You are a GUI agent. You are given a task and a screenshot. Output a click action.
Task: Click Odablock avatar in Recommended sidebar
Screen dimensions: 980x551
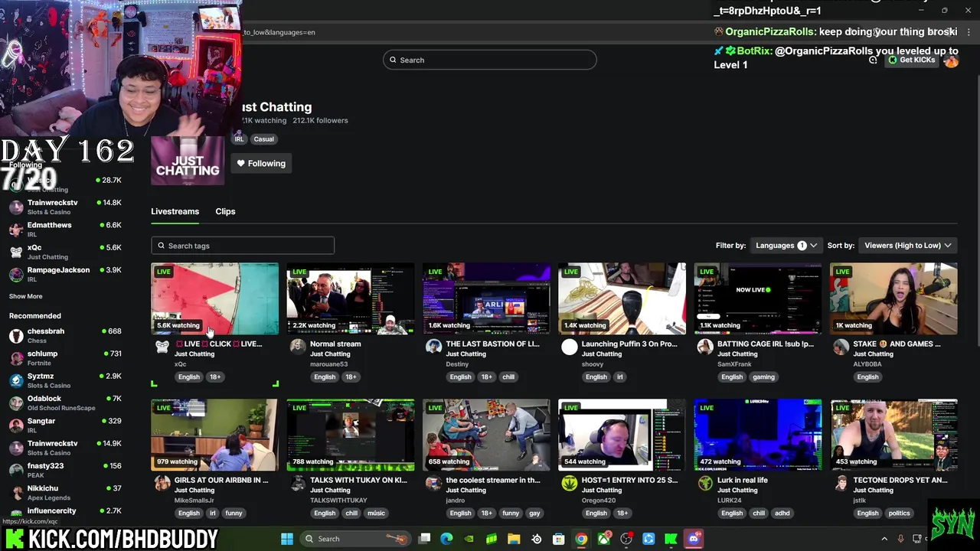pyautogui.click(x=16, y=403)
